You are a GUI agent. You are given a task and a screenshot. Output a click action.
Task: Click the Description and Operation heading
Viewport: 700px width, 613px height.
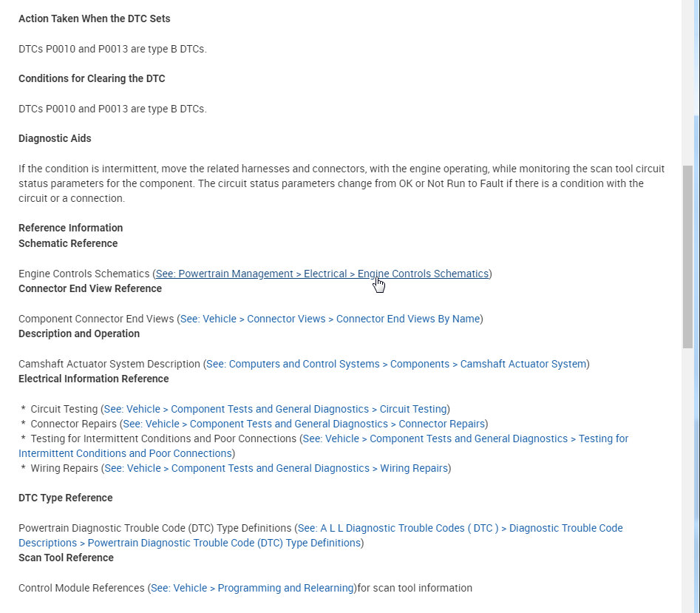click(79, 333)
